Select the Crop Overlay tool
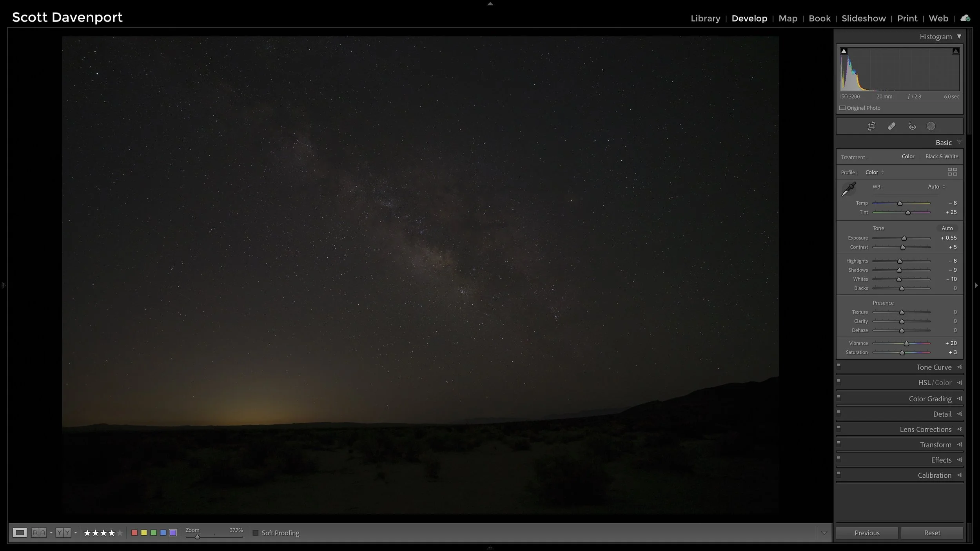Image resolution: width=980 pixels, height=551 pixels. [x=872, y=126]
